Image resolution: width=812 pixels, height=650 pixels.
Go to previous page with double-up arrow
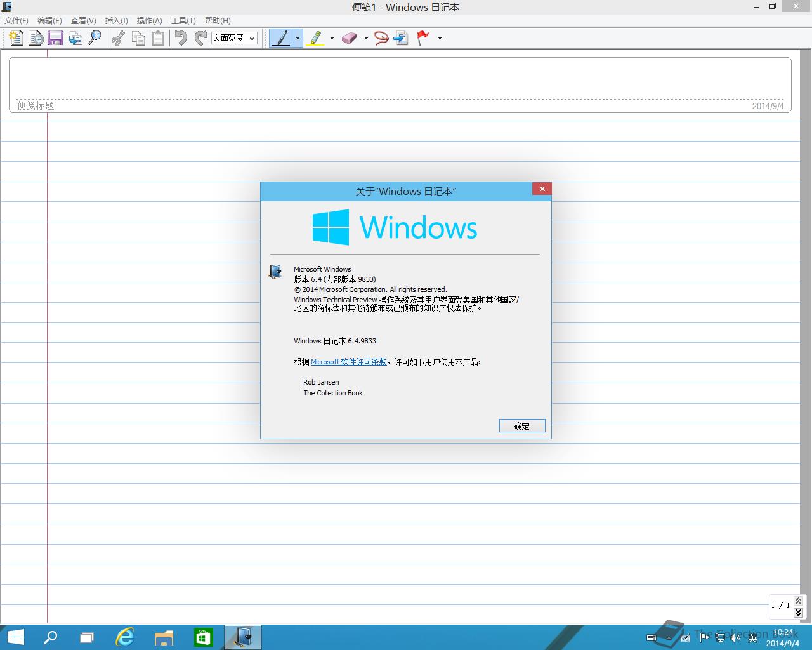[x=798, y=600]
